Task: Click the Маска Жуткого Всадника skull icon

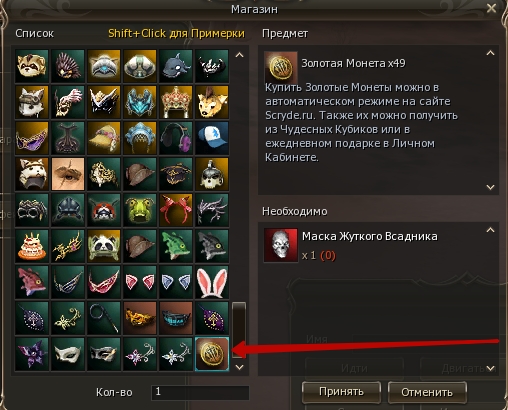Action: point(281,245)
